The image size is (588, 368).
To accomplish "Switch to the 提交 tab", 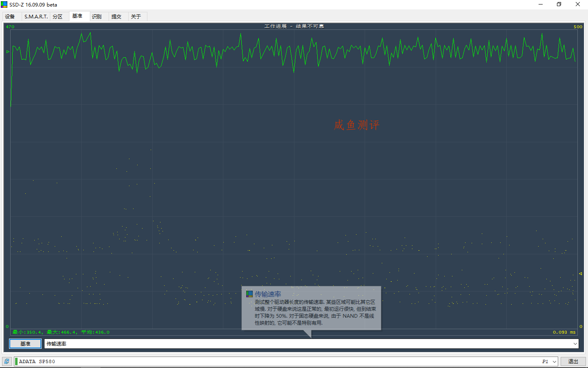I will [116, 17].
